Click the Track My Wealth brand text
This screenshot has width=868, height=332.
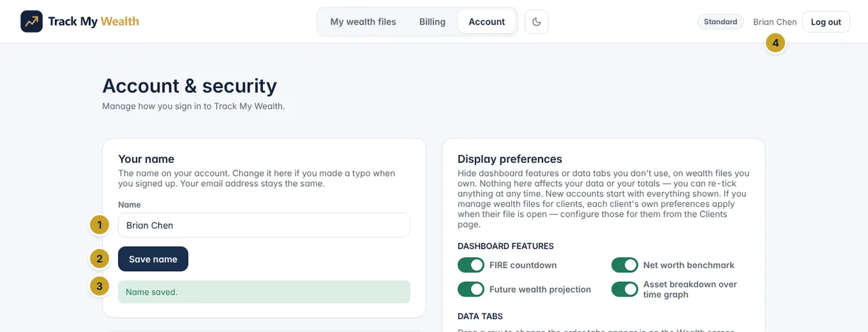tap(94, 22)
